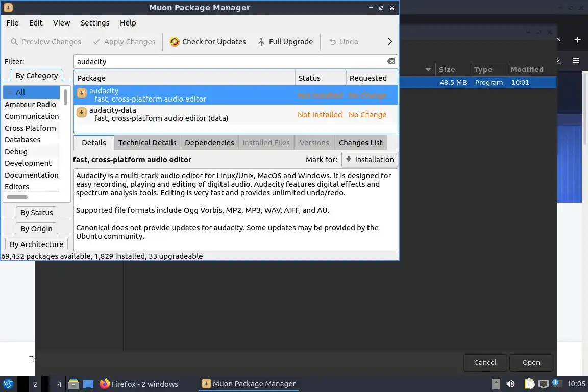The image size is (588, 392).
Task: Click the Installed Files tab
Action: [266, 143]
